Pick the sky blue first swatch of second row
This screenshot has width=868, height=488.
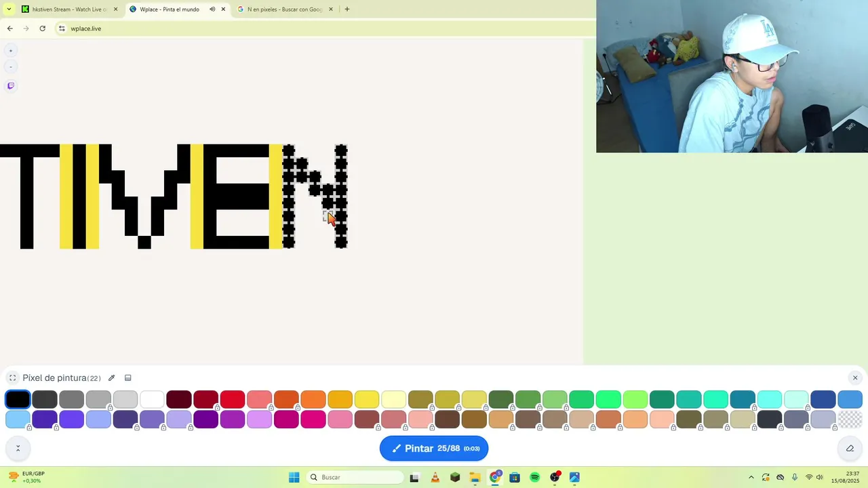click(18, 420)
